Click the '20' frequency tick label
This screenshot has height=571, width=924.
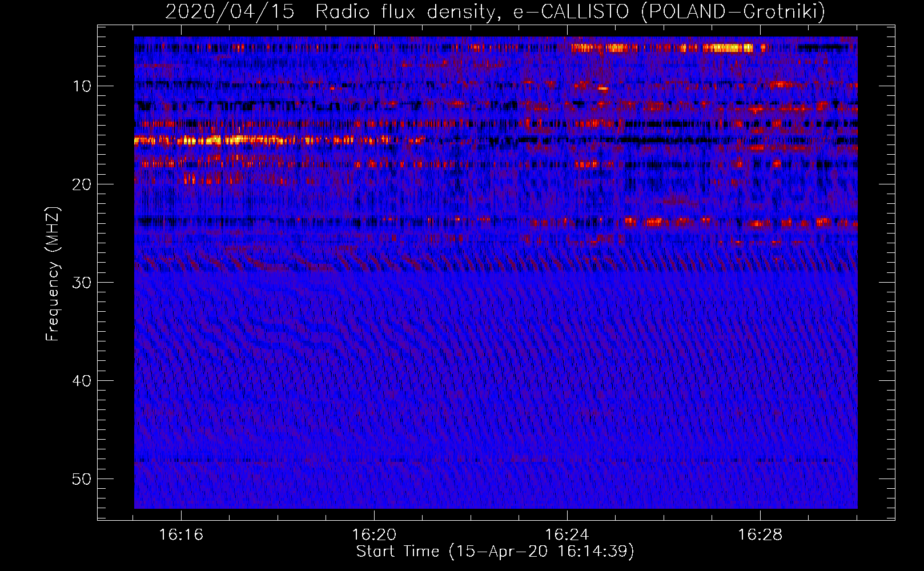82,184
